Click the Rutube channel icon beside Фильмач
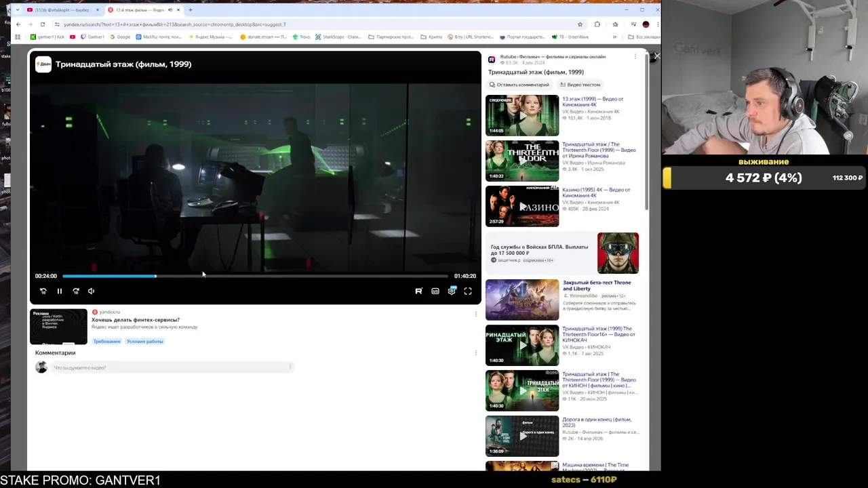The height and width of the screenshot is (488, 868). tap(492, 60)
